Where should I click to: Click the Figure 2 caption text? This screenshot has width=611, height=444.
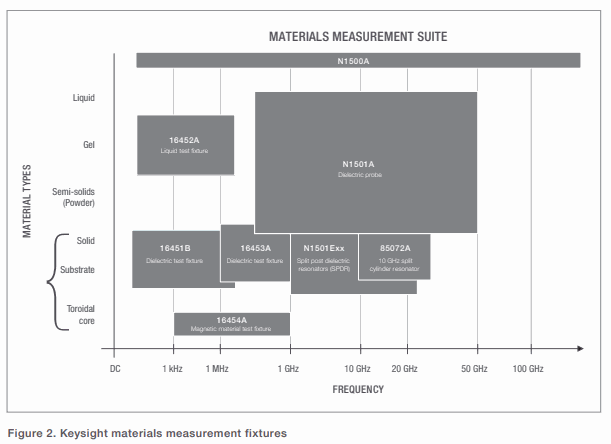click(147, 433)
